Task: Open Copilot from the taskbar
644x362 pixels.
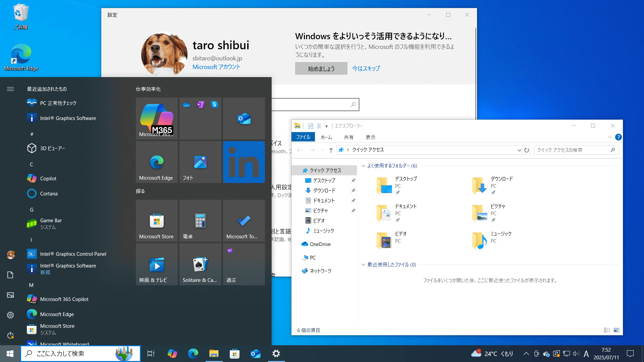Action: coord(172,354)
